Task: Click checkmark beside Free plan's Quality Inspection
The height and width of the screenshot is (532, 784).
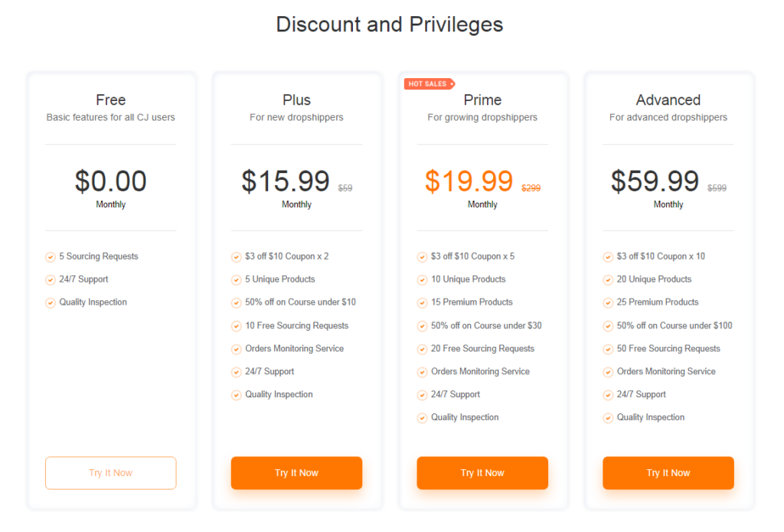Action: tap(51, 303)
